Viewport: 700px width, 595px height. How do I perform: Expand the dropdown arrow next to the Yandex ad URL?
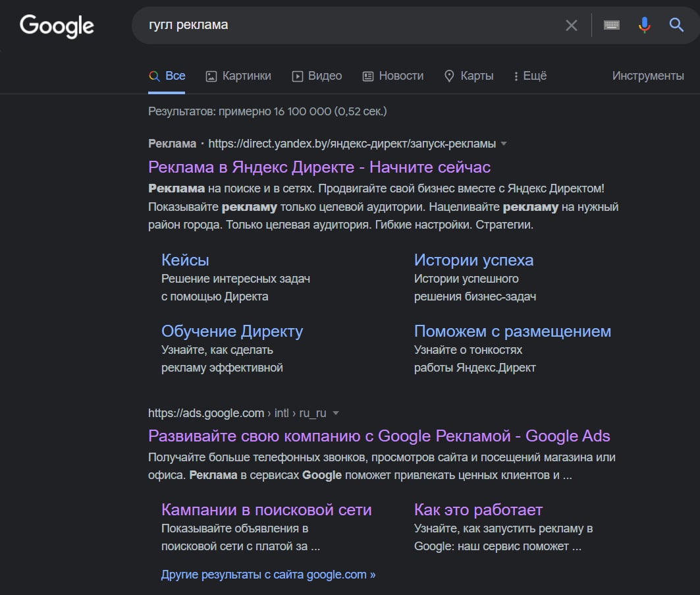pyautogui.click(x=504, y=144)
